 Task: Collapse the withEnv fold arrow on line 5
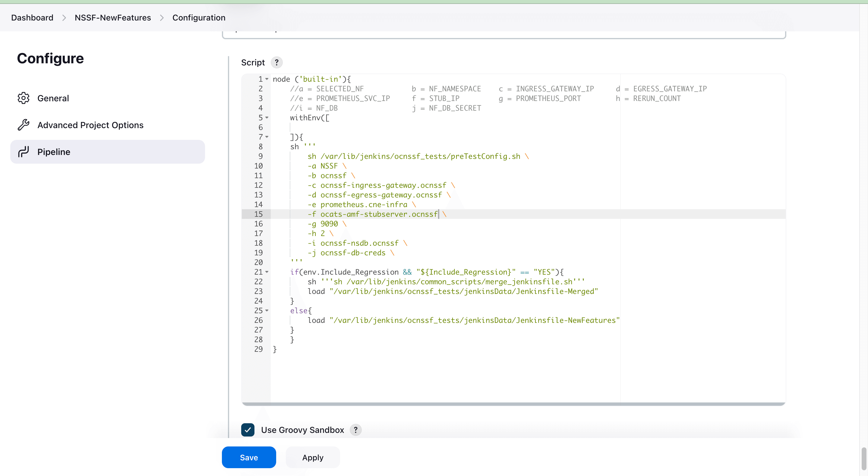267,118
